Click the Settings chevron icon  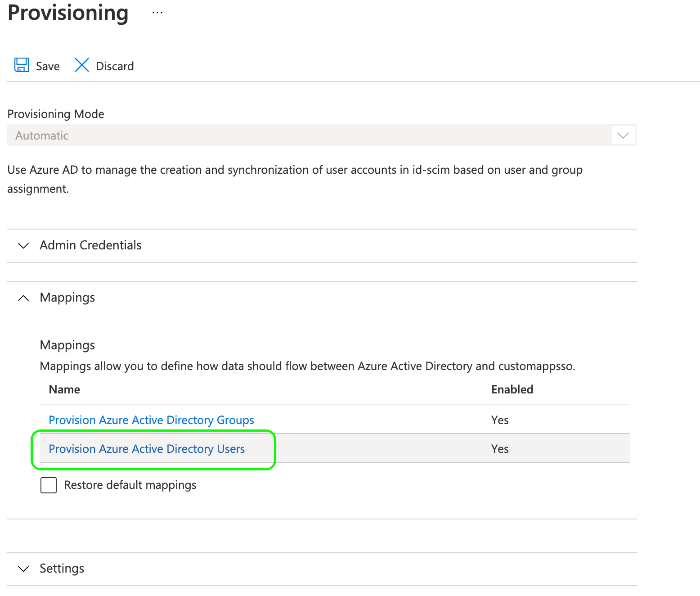tap(23, 569)
